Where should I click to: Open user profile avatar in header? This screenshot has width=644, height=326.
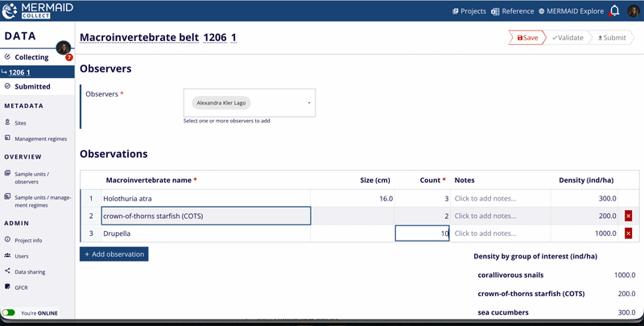pos(633,10)
